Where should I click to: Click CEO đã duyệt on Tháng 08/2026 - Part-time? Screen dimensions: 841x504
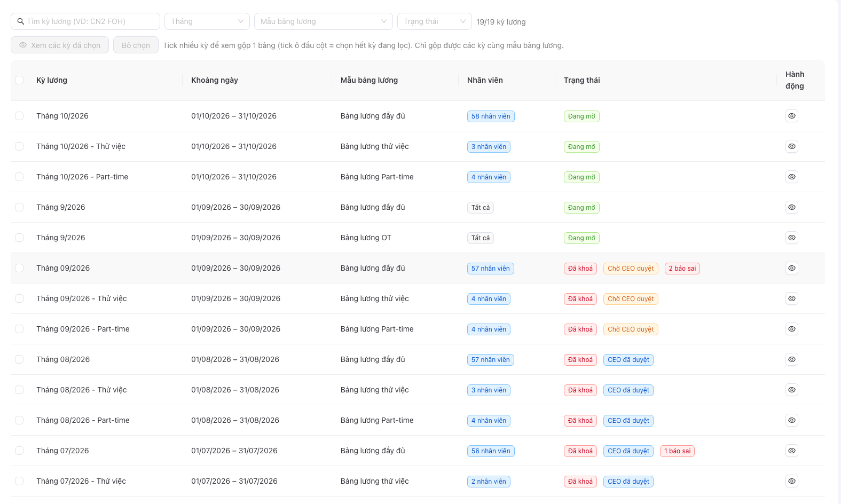(x=628, y=421)
